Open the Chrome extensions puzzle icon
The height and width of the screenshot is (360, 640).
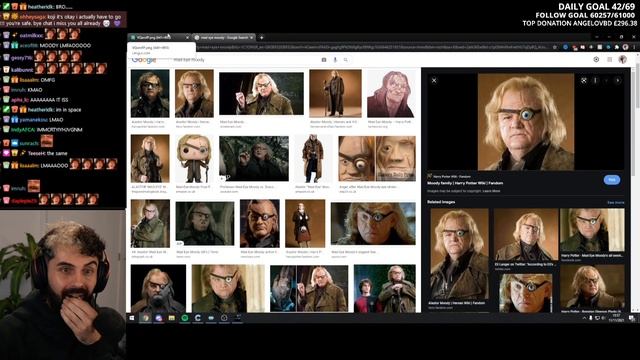616,47
